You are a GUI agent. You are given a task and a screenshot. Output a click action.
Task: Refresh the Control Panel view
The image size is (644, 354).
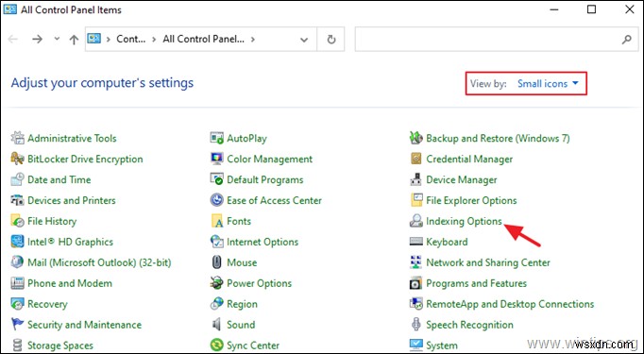[x=331, y=40]
